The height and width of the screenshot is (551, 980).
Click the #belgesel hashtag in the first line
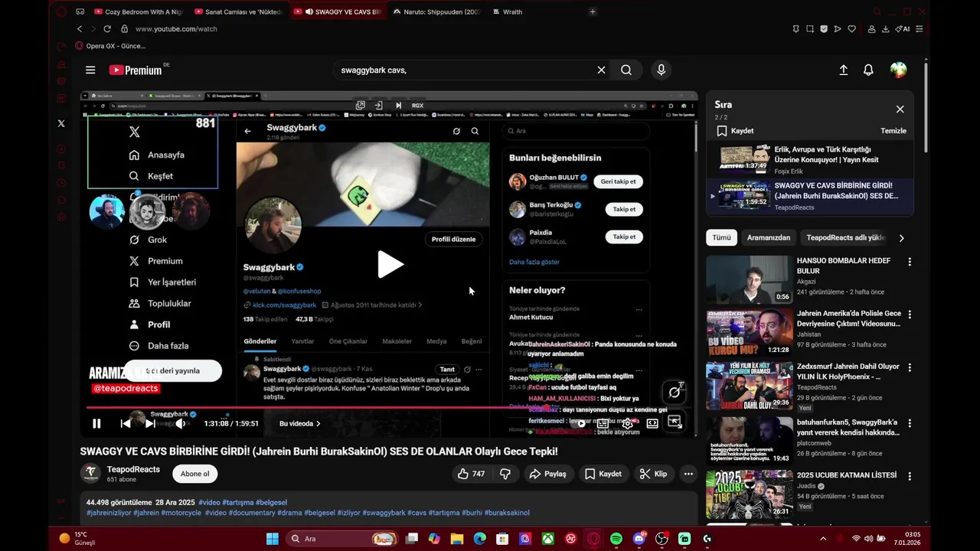click(271, 503)
